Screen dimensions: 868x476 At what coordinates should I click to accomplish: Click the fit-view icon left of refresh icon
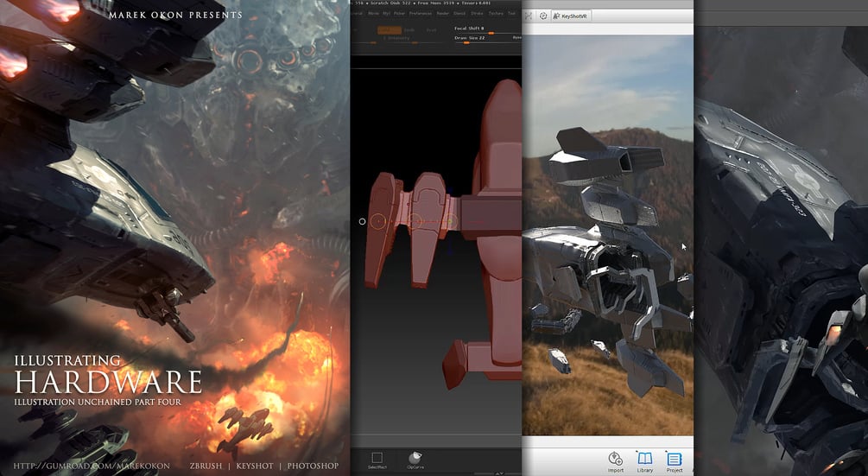point(528,16)
